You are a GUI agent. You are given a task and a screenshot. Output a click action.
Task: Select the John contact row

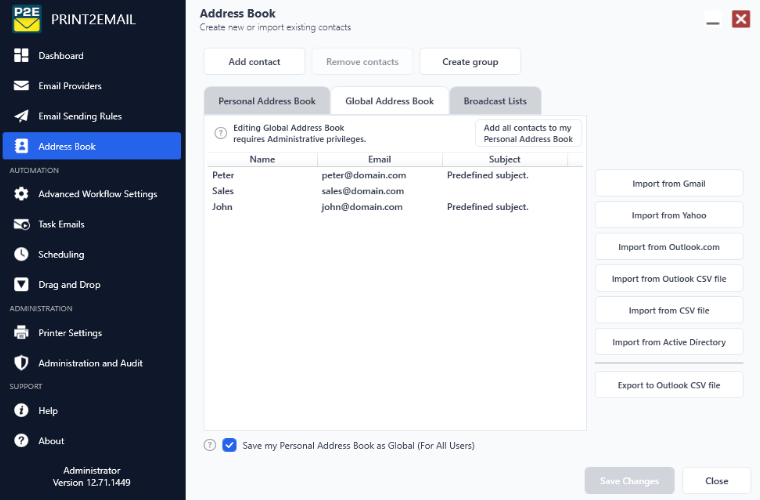(395, 206)
